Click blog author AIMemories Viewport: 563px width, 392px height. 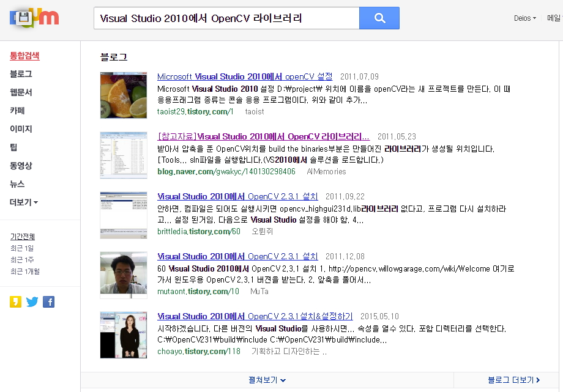326,172
